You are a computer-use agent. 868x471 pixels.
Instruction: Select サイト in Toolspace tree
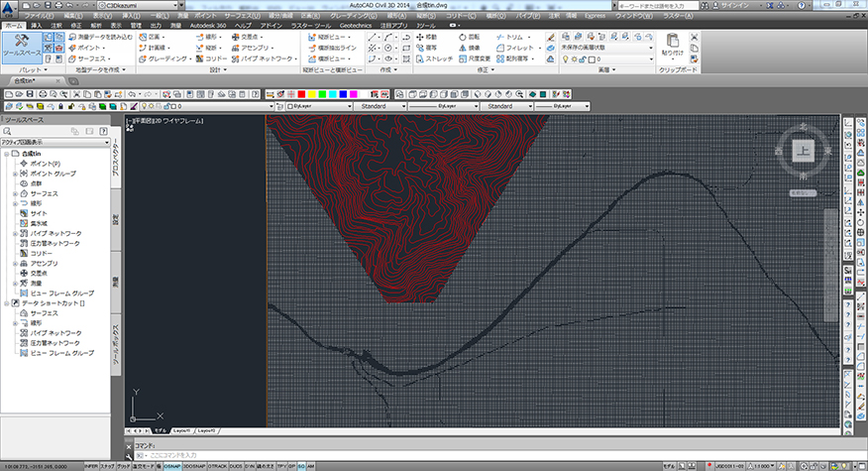(39, 213)
